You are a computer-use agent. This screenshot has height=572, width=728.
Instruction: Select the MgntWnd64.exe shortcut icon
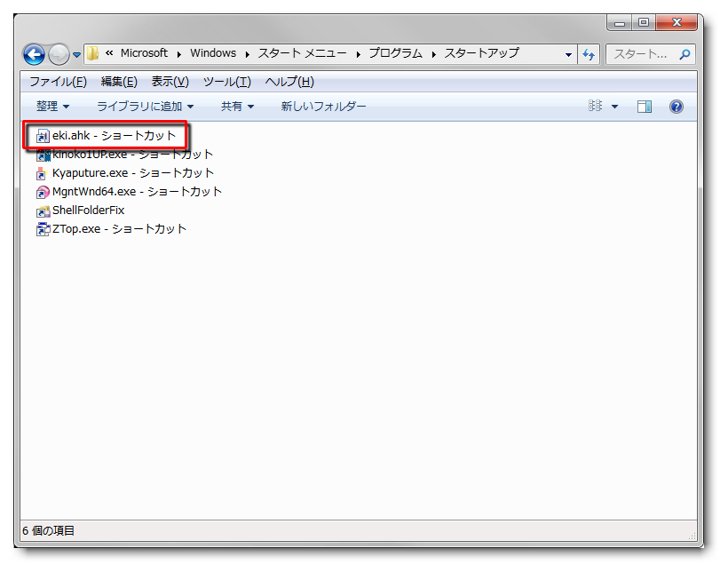tap(43, 192)
